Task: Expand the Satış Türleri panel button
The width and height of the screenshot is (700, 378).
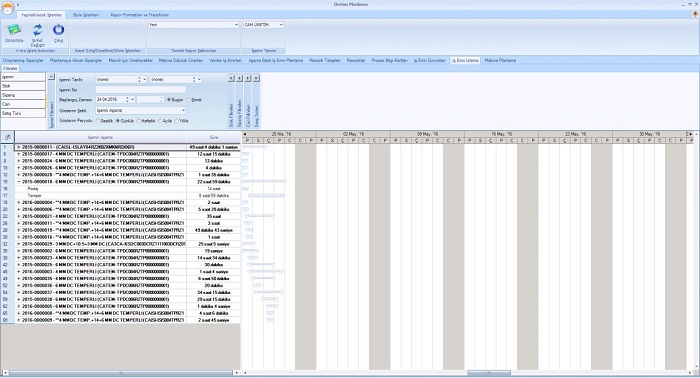Action: (x=256, y=78)
